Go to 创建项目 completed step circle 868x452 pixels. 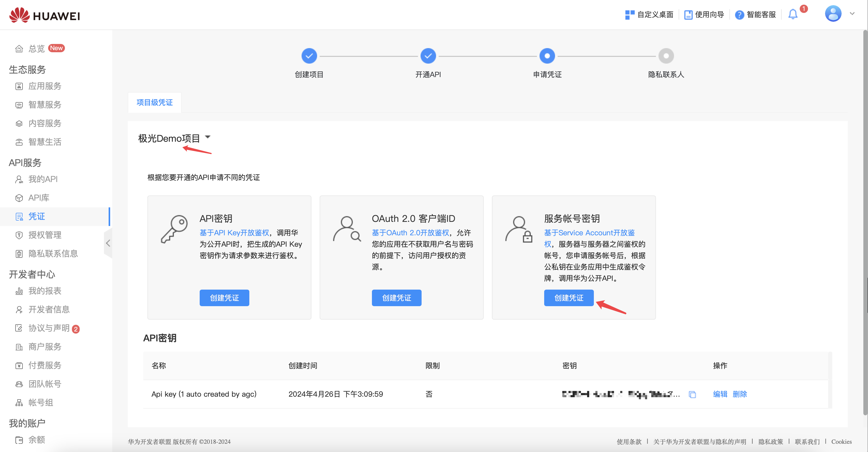[x=309, y=56]
